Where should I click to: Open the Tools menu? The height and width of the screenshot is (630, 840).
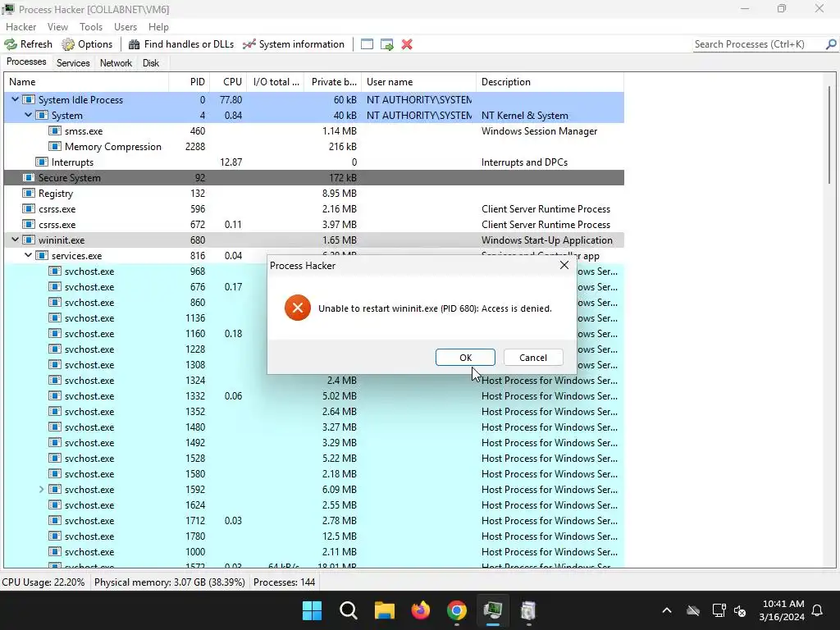pos(91,27)
